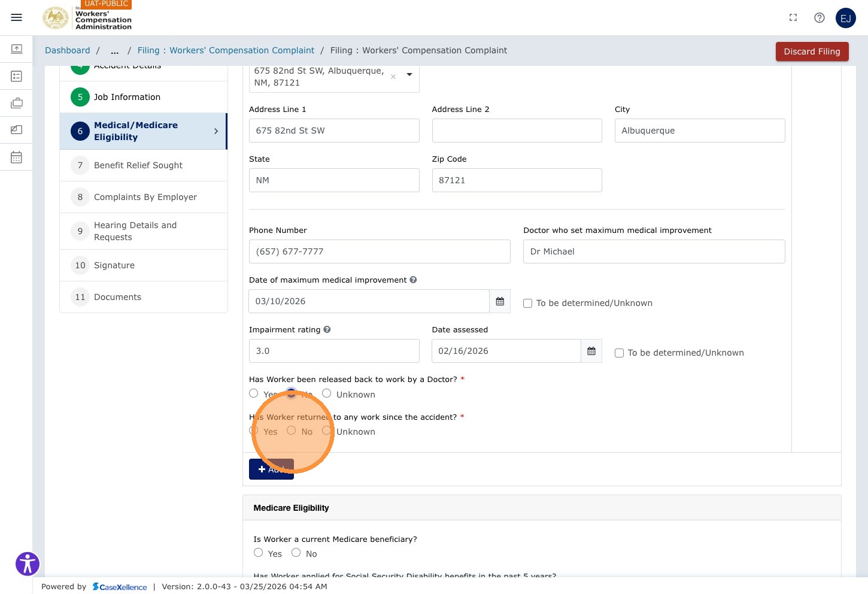The image size is (868, 594).
Task: Open step 8 Complaints By Employer
Action: tap(144, 197)
